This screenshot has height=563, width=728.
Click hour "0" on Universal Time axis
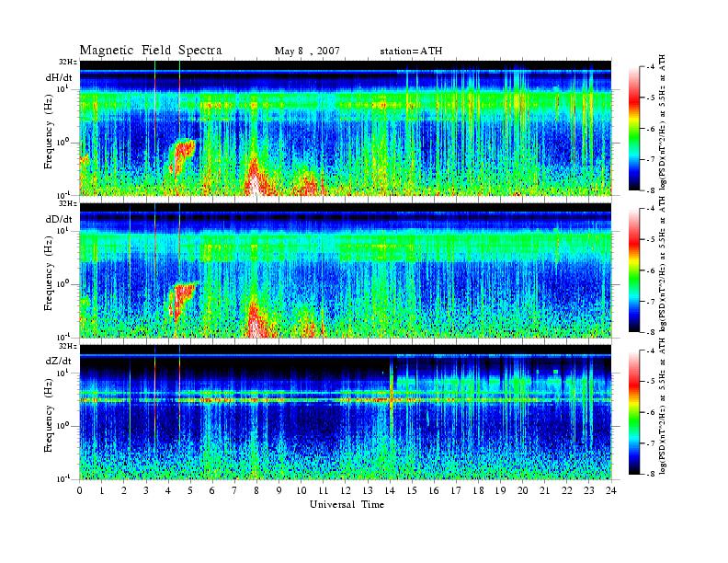(80, 490)
